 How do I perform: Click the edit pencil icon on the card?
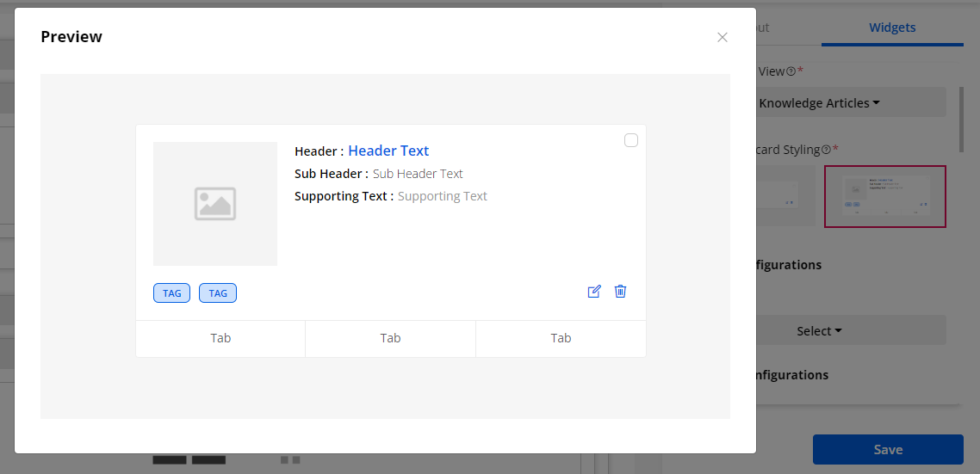tap(593, 292)
